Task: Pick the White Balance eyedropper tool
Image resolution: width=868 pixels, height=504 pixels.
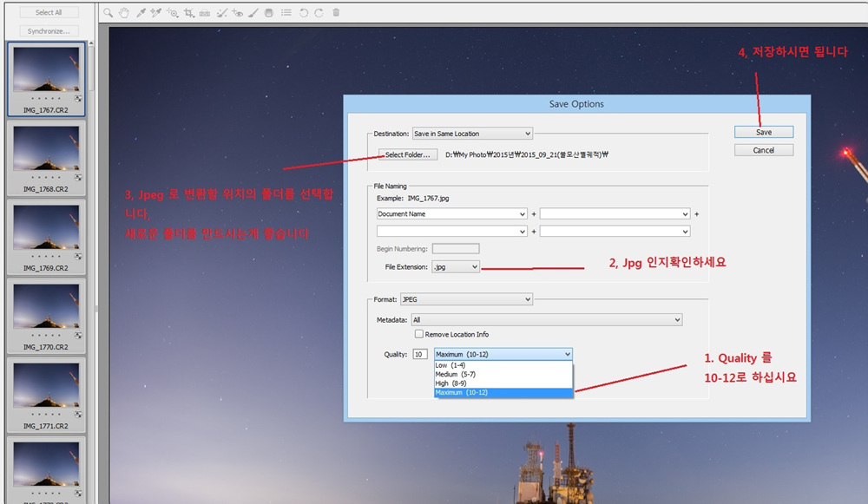Action: coord(140,13)
